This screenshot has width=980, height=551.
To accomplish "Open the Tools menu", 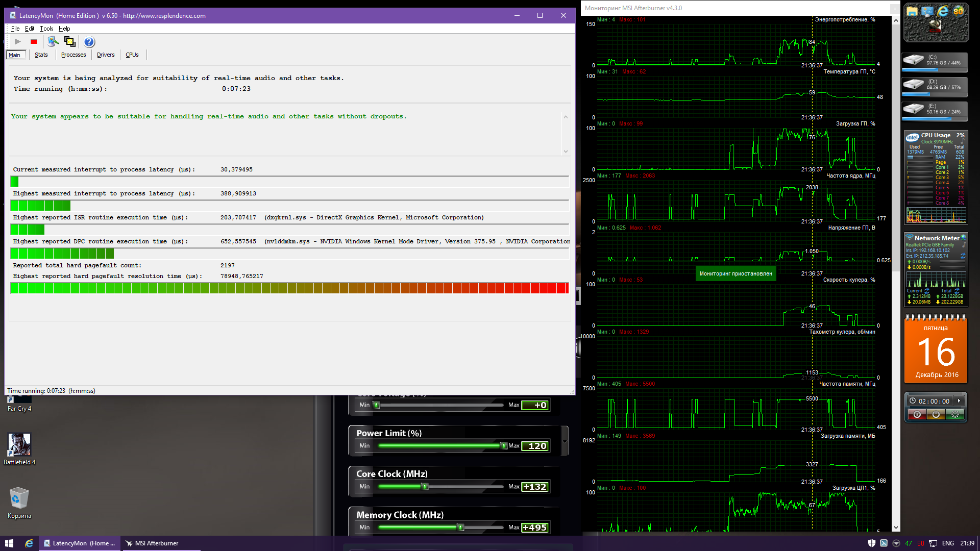I will (x=46, y=29).
